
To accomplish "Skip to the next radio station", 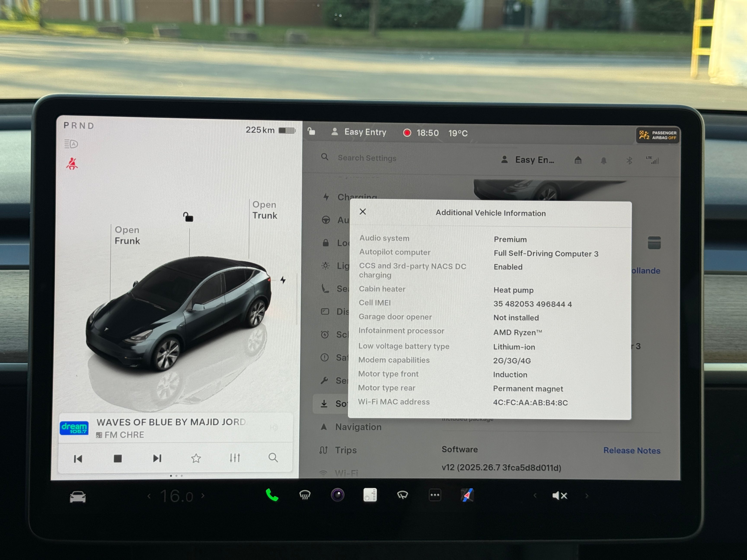I will 157,458.
